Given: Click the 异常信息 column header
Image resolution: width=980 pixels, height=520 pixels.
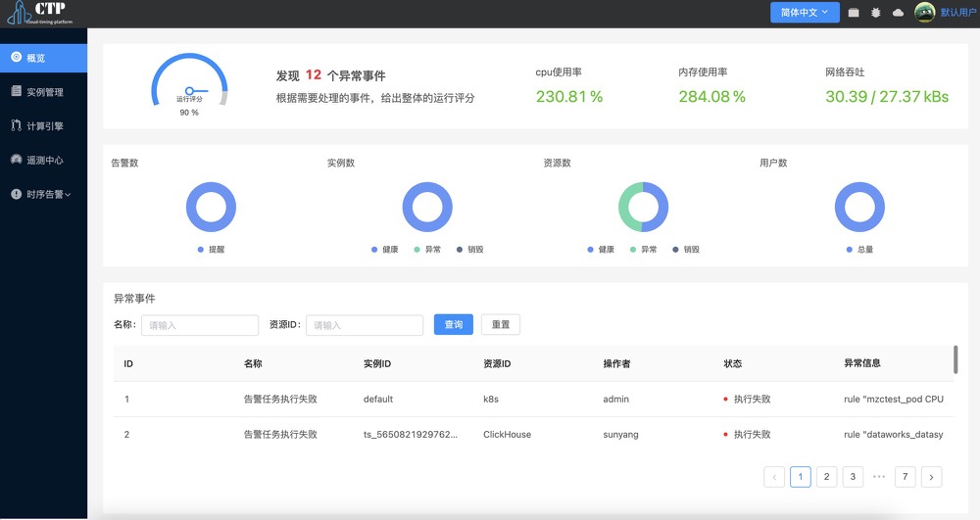Looking at the screenshot, I should point(861,362).
